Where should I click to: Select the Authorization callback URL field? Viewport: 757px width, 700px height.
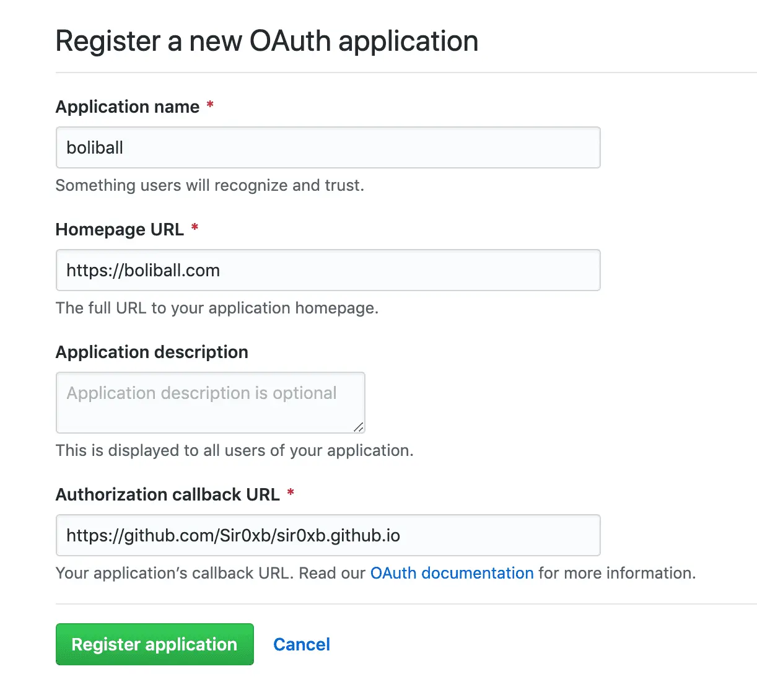[x=328, y=535]
